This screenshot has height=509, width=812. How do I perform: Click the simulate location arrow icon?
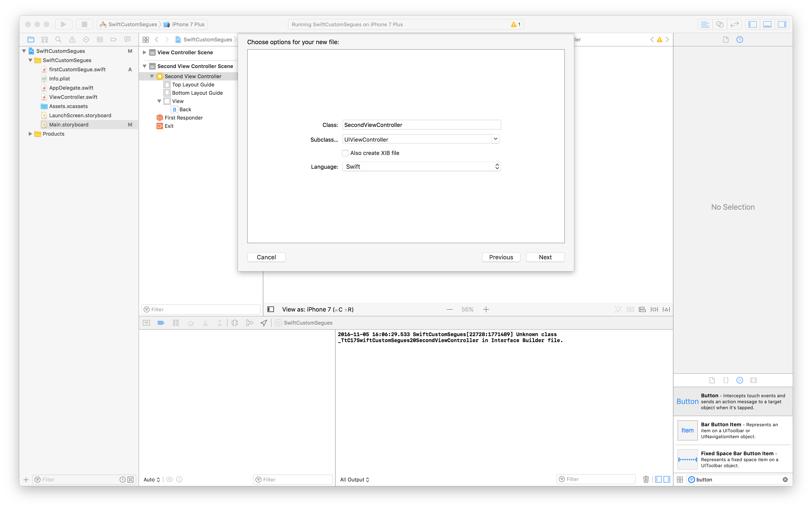[264, 323]
